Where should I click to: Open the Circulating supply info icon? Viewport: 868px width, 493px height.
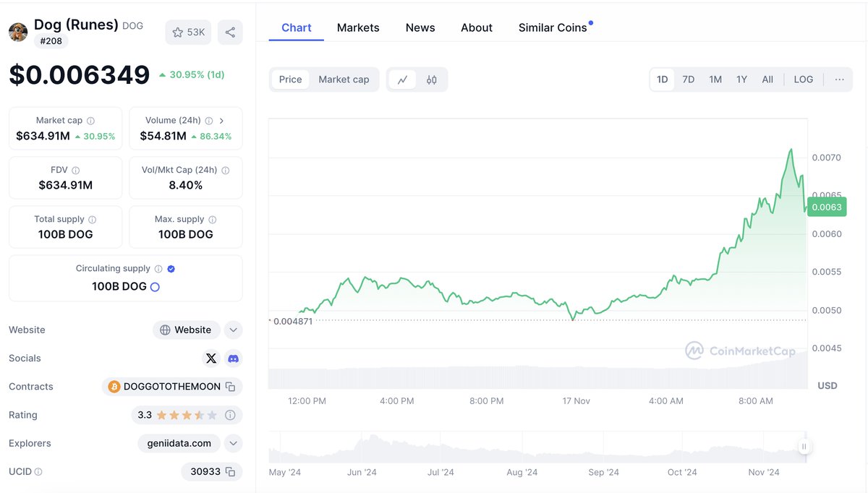[x=158, y=268]
